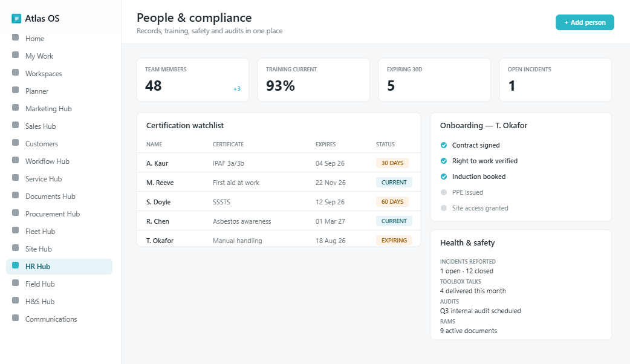Click the 22 Nov 26 expiry date
Viewport: 630px width, 364px height.
pyautogui.click(x=330, y=183)
